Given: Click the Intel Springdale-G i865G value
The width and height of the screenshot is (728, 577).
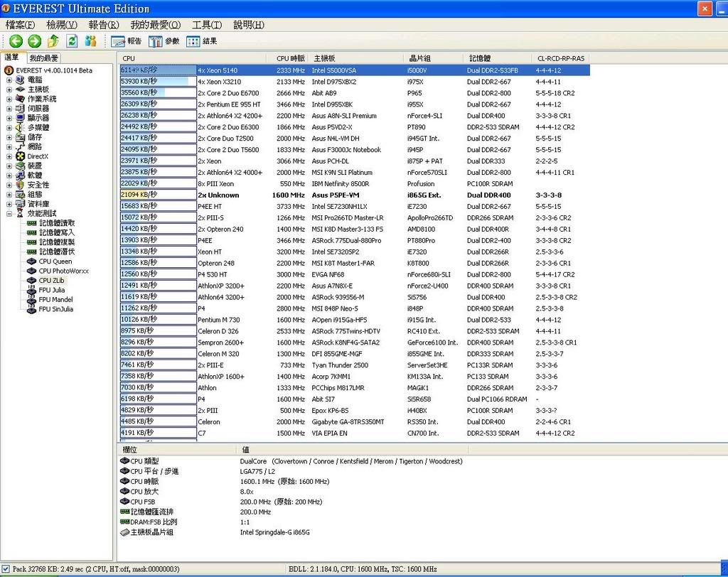Looking at the screenshot, I should [x=275, y=532].
